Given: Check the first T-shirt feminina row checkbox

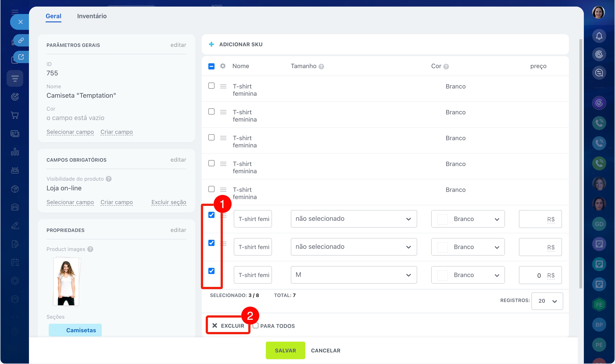Looking at the screenshot, I should tap(211, 86).
